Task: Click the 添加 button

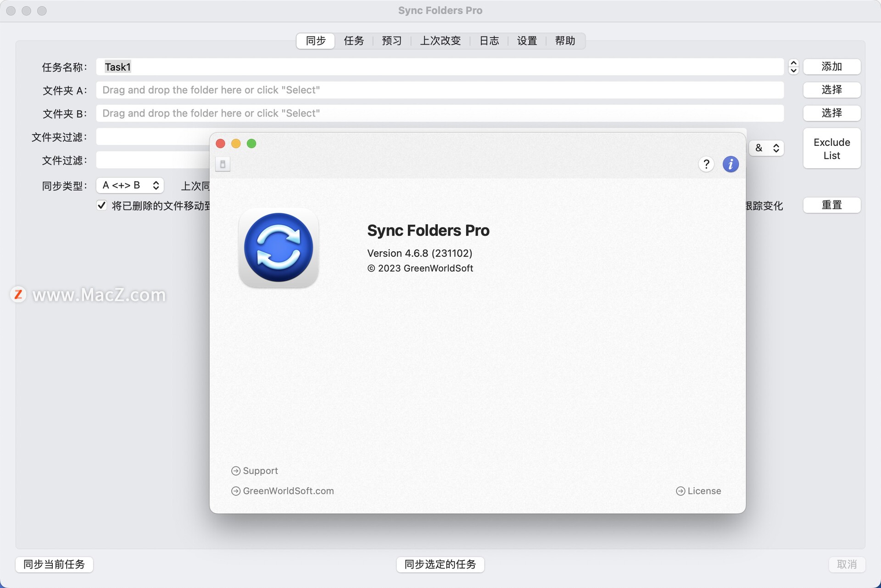Action: coord(831,67)
